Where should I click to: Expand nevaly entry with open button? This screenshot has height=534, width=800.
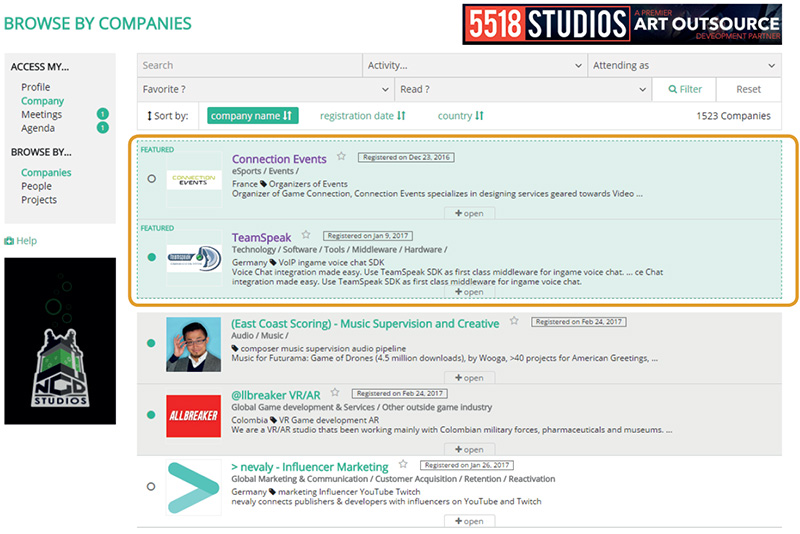pos(469,521)
